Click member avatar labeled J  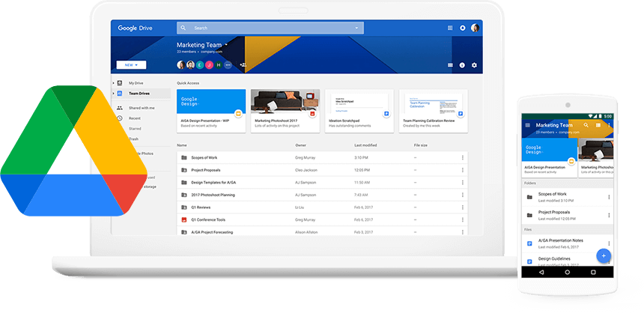pos(209,65)
